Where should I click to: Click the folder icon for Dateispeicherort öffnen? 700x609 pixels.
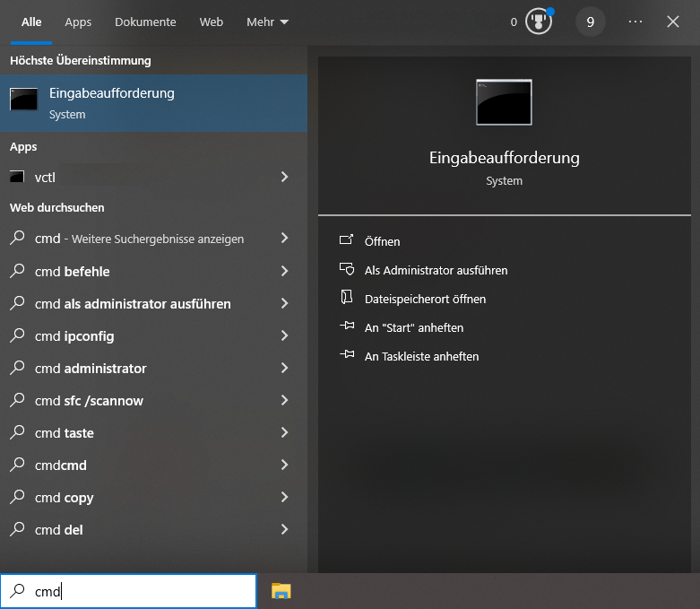[348, 299]
